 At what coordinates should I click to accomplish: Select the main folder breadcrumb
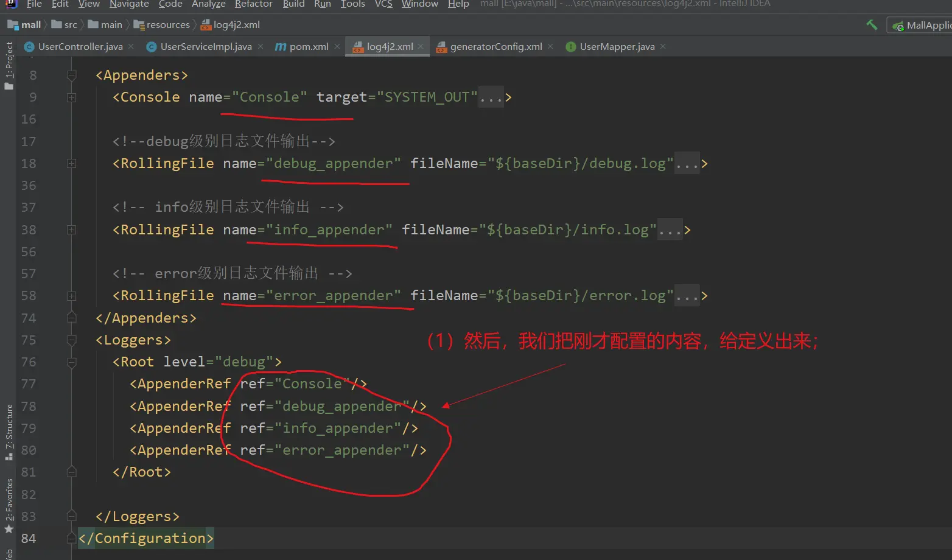coord(105,25)
